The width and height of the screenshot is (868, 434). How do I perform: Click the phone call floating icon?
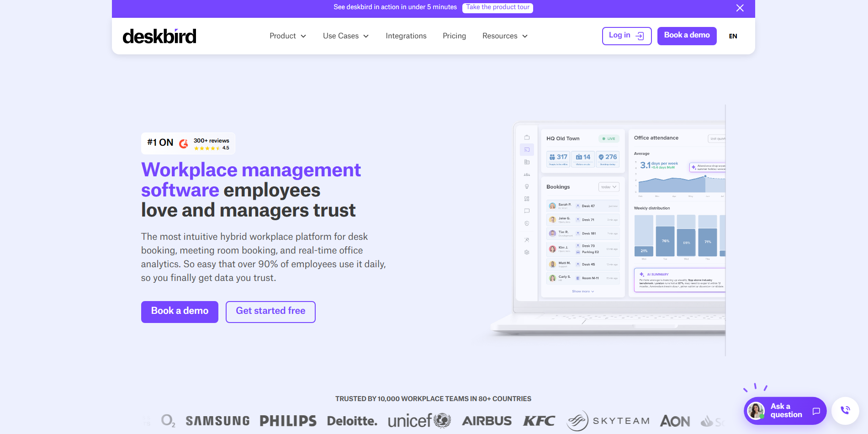(x=845, y=411)
